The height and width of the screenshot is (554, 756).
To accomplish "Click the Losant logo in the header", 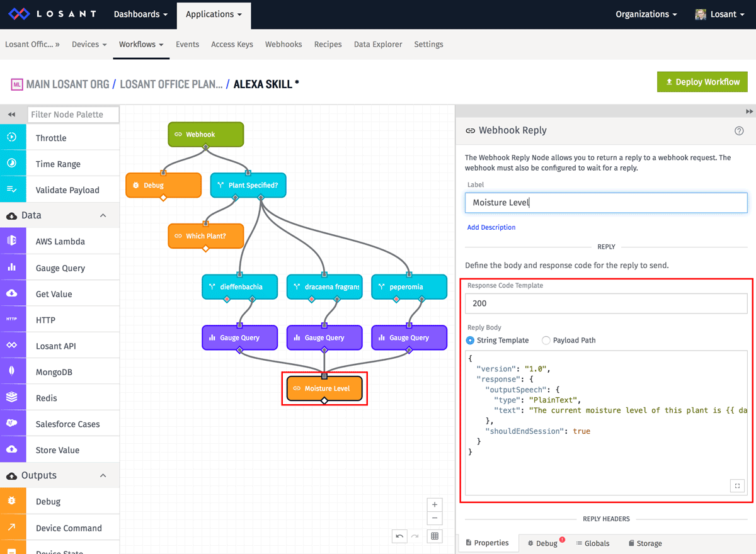I will click(52, 14).
